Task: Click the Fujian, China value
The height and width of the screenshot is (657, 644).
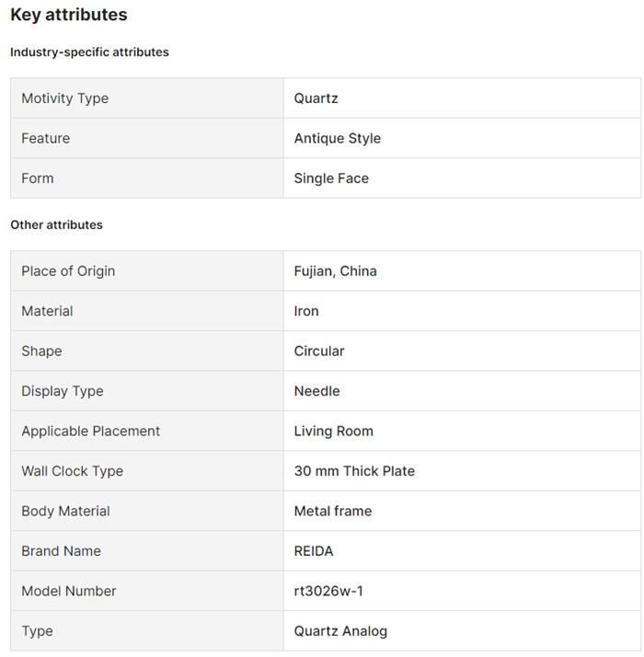Action: 335,271
